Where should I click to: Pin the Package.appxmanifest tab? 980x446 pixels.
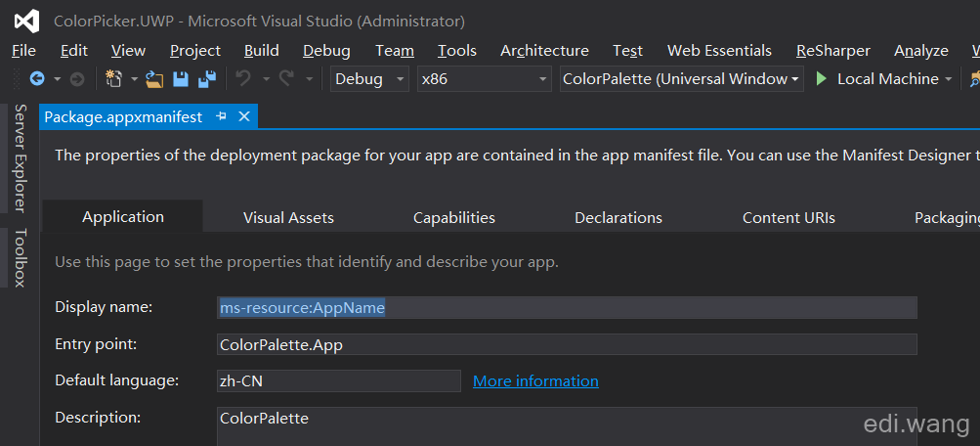tap(221, 116)
